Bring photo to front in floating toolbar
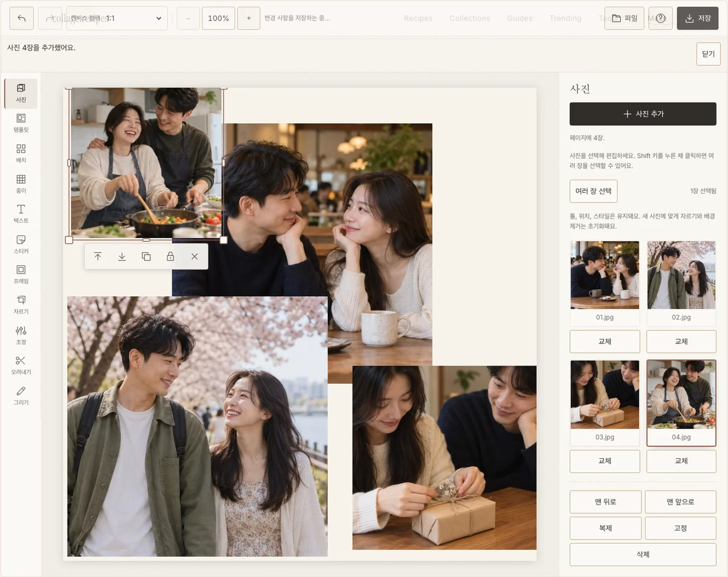 98,256
